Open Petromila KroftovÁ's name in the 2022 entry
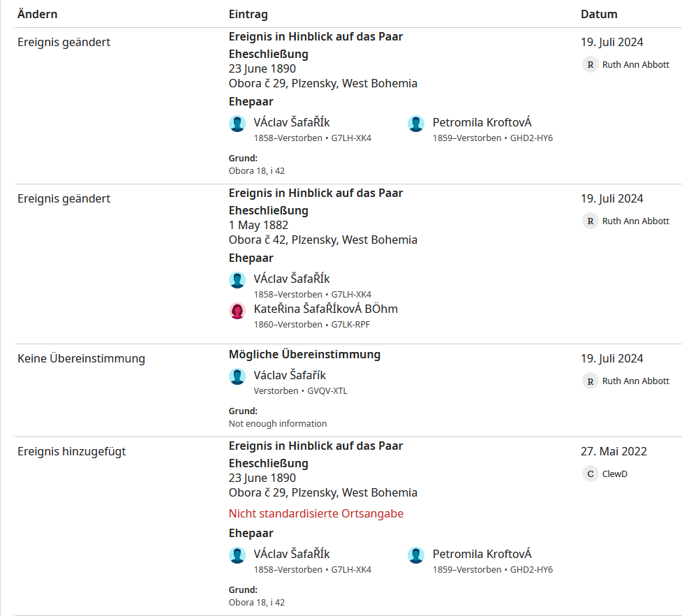 tap(482, 554)
